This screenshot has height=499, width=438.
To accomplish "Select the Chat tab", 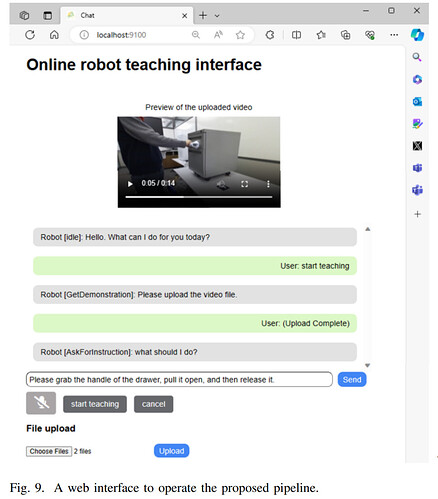I will pyautogui.click(x=126, y=15).
